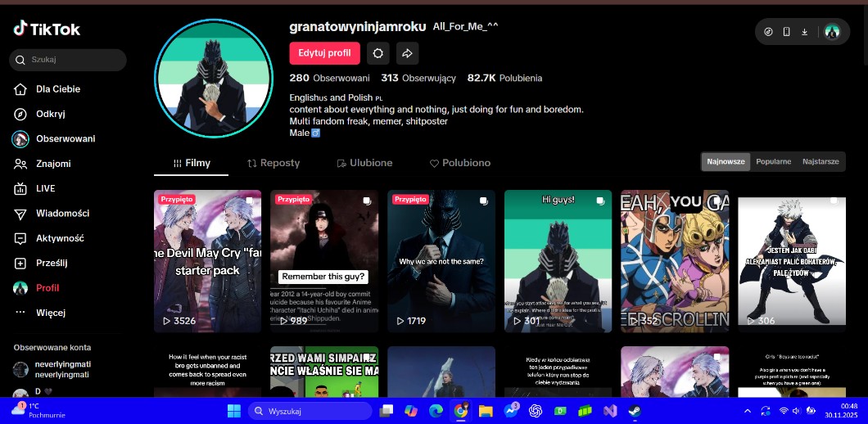Sort videos by Popularne
The width and height of the screenshot is (868, 424).
[773, 161]
